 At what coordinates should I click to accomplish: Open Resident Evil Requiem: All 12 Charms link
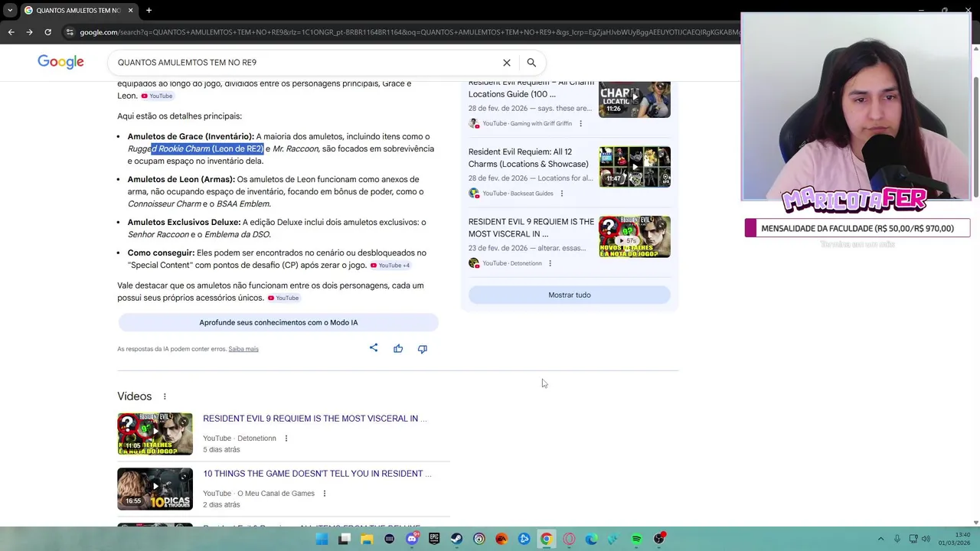tap(529, 158)
